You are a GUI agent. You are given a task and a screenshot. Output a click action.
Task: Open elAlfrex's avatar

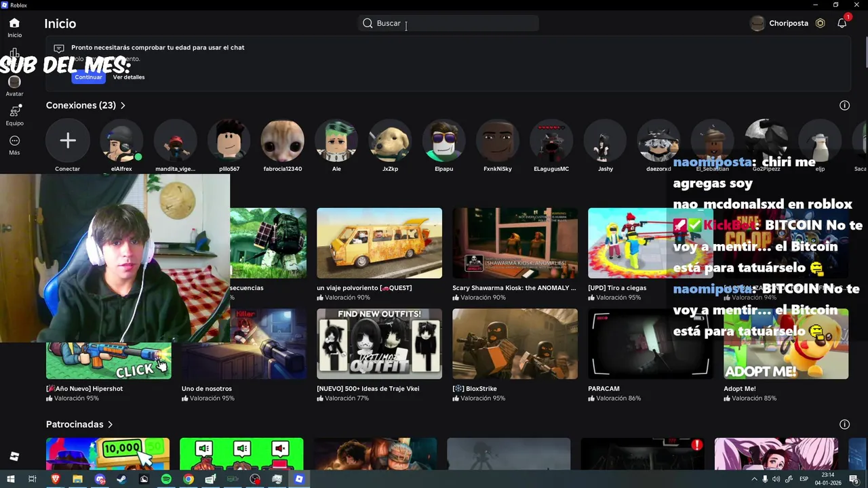coord(121,141)
